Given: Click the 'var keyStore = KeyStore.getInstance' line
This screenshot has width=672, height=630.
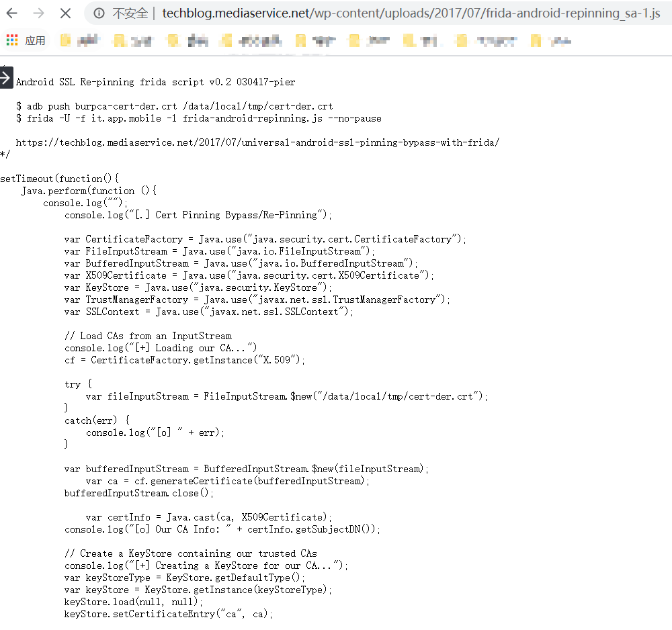Looking at the screenshot, I should click(198, 590).
